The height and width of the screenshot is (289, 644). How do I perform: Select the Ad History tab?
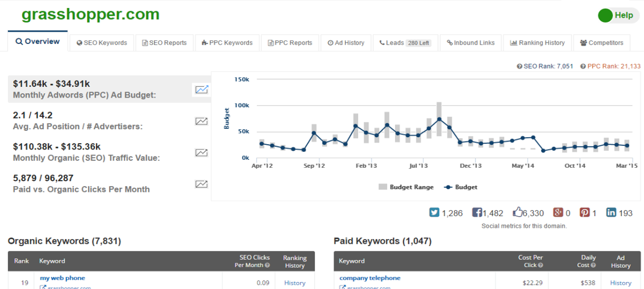(346, 43)
